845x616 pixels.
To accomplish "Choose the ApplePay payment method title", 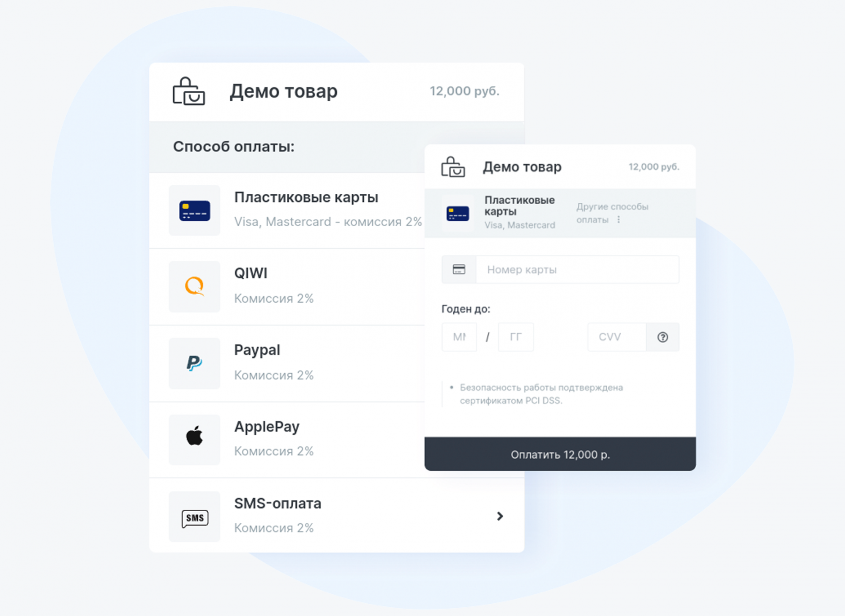I will pyautogui.click(x=267, y=427).
